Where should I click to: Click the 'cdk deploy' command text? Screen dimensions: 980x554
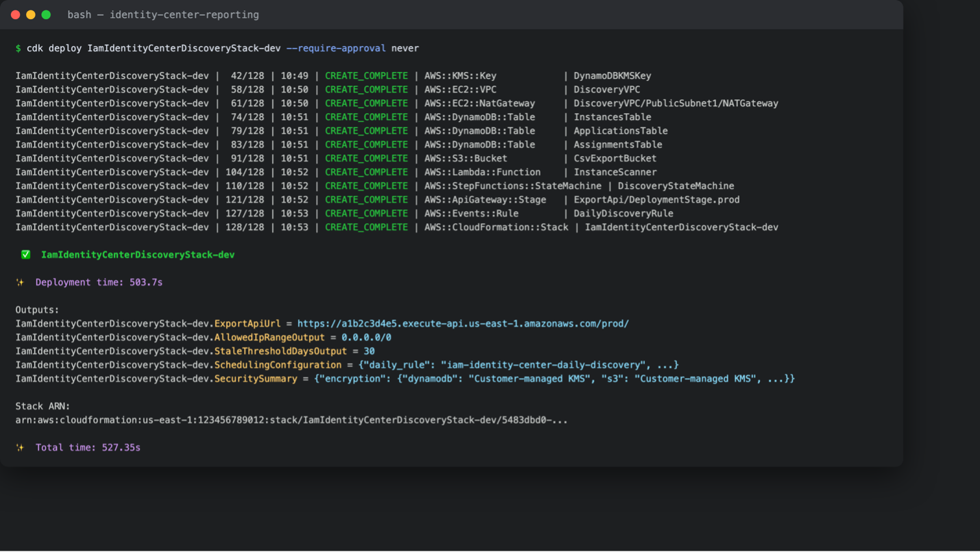point(54,49)
